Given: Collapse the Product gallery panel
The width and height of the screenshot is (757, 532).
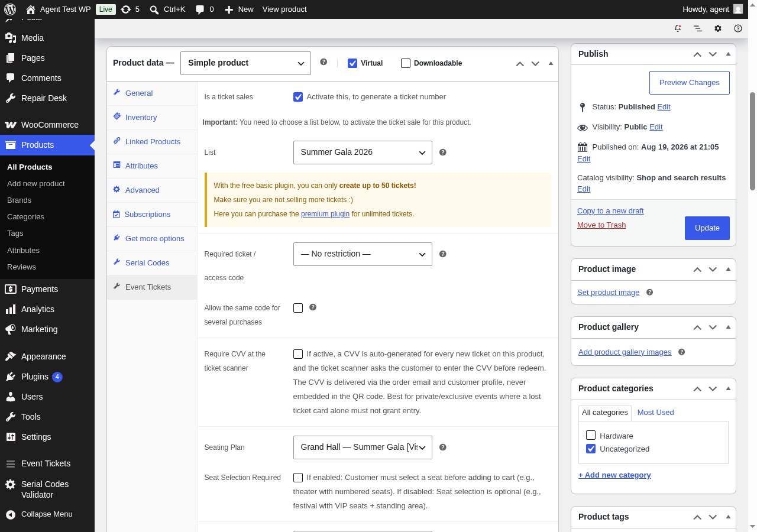Looking at the screenshot, I should [728, 327].
